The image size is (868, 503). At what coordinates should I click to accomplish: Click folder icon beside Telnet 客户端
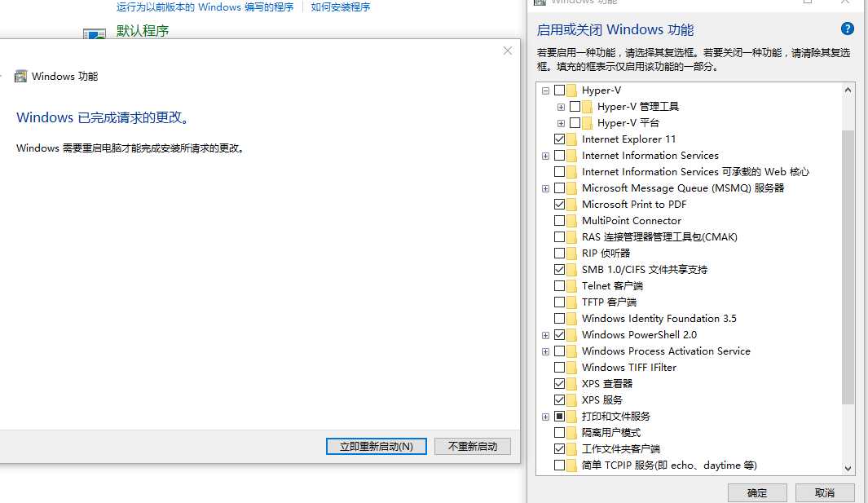pyautogui.click(x=572, y=286)
